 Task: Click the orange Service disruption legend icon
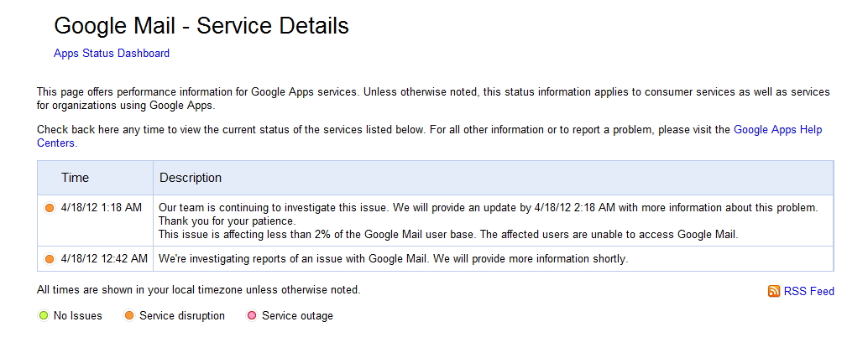tap(129, 316)
